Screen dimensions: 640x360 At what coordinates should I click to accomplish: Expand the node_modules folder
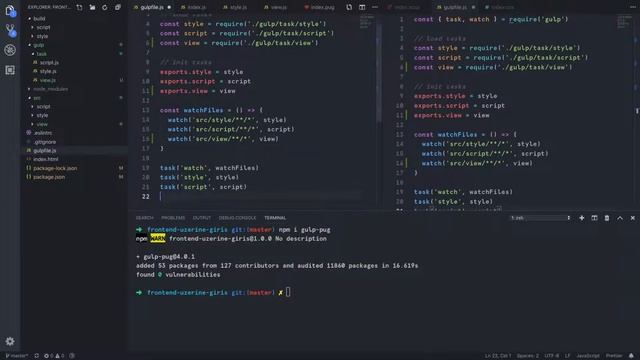coord(50,89)
